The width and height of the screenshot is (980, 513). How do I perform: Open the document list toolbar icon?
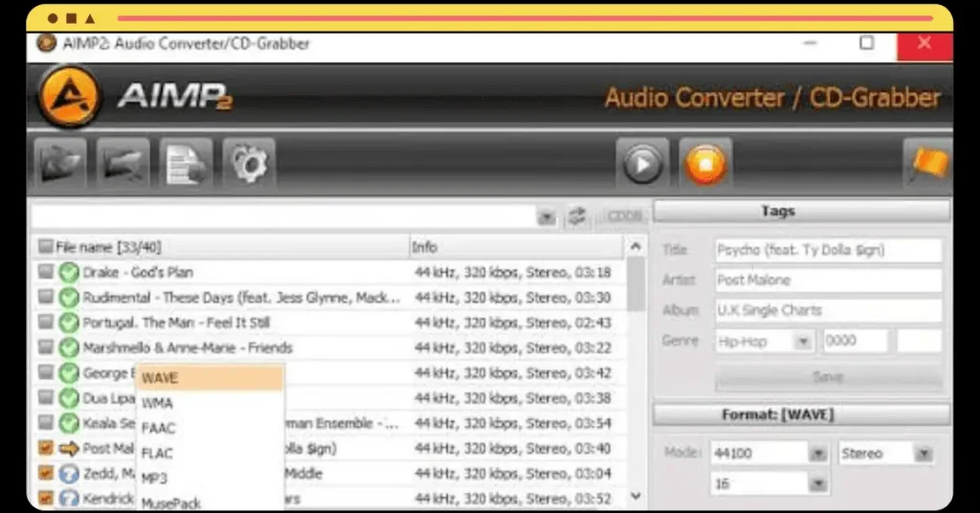pyautogui.click(x=187, y=165)
